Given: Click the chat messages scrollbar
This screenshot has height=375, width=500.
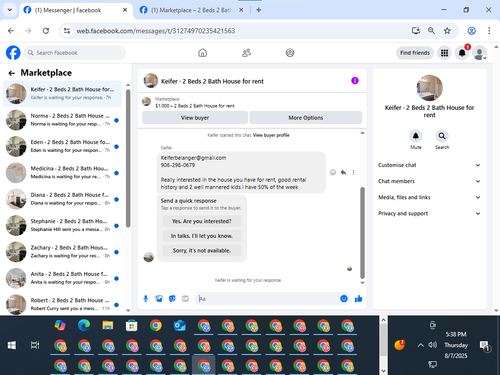Looking at the screenshot, I should 362,233.
